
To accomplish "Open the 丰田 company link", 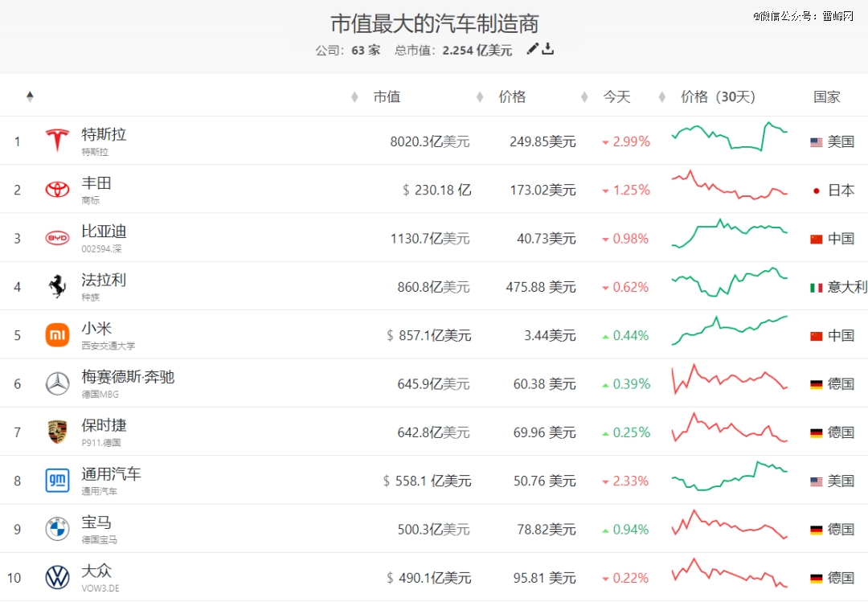I will point(97,182).
